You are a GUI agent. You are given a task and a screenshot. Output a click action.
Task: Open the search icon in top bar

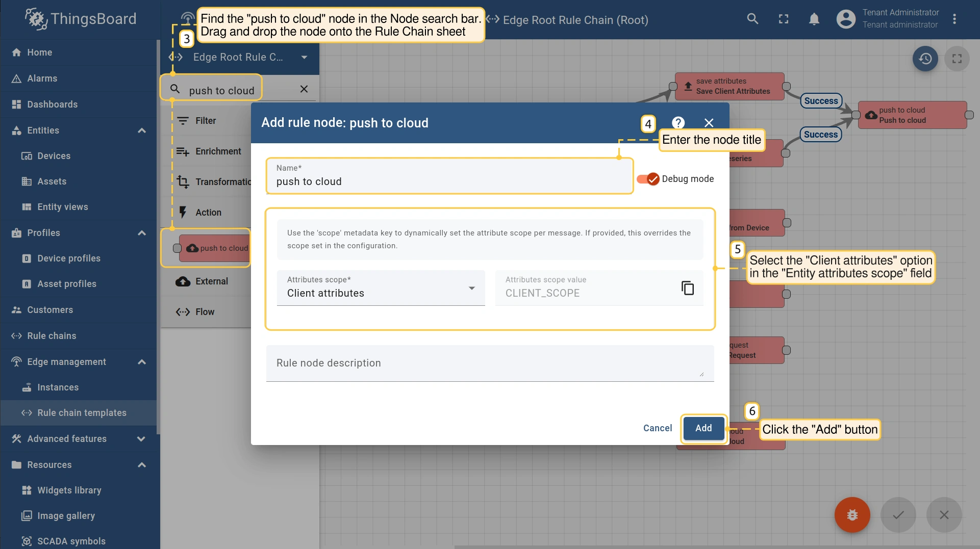[752, 19]
